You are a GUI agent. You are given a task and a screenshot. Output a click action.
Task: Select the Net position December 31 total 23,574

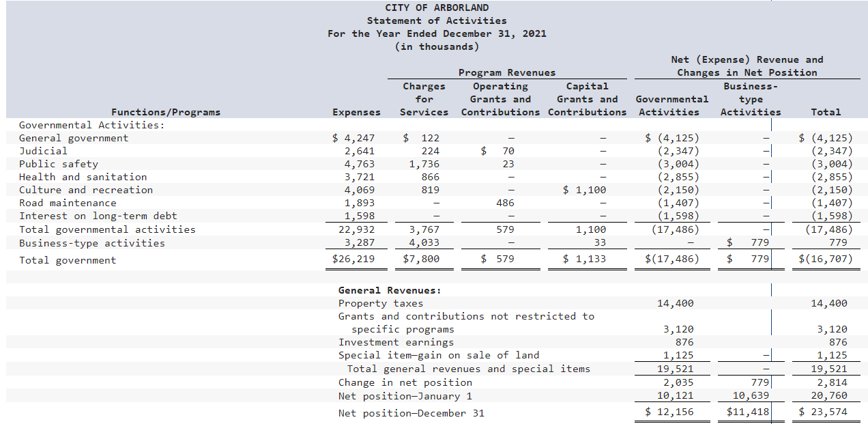(830, 412)
